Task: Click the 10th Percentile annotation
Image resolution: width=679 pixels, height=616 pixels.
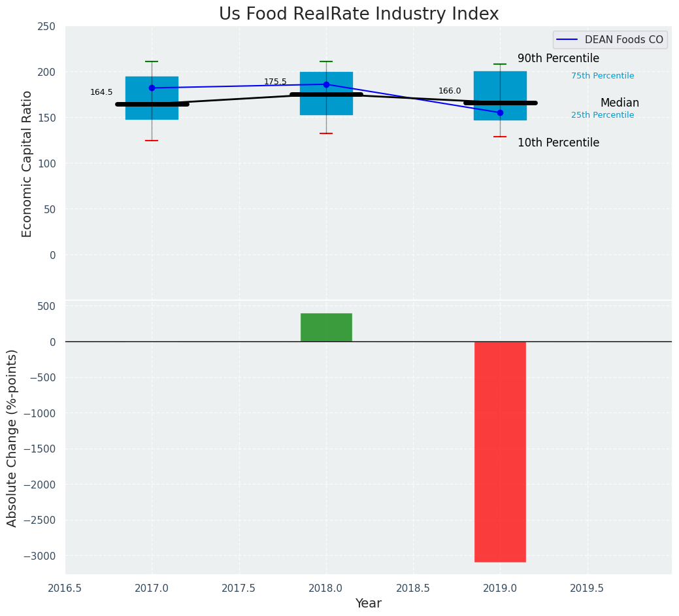Action: pos(558,143)
